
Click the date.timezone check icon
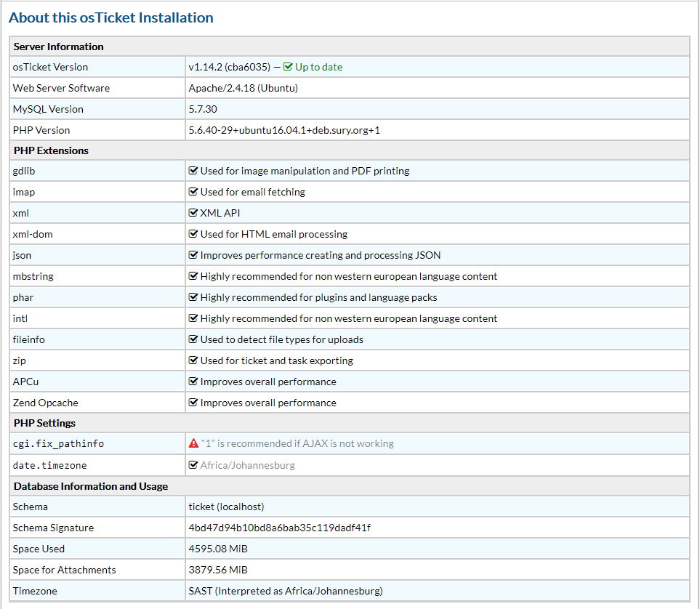point(193,465)
